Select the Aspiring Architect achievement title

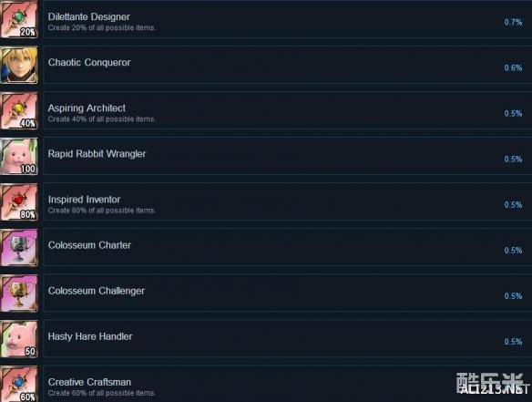87,108
